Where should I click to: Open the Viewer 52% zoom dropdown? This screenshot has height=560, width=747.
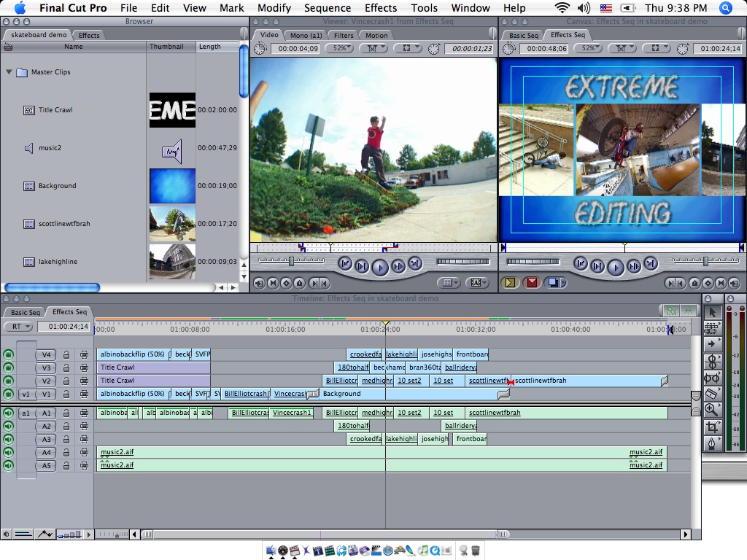tap(339, 48)
